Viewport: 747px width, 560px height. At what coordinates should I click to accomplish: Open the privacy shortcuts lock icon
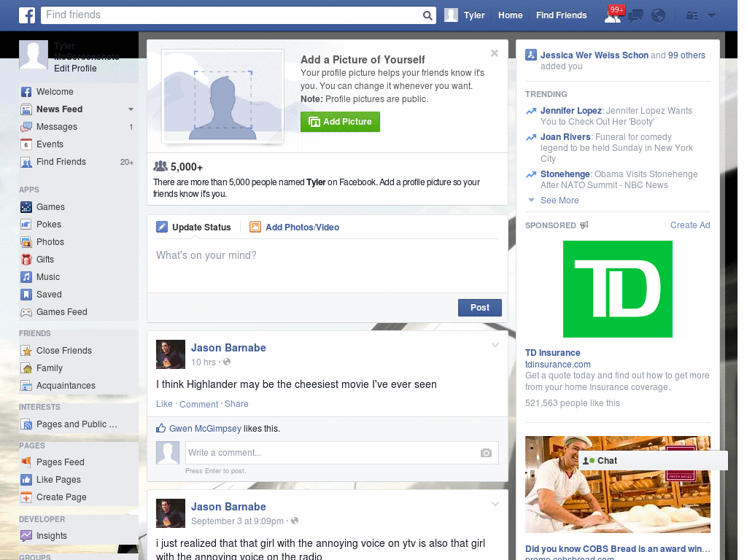[x=692, y=16]
